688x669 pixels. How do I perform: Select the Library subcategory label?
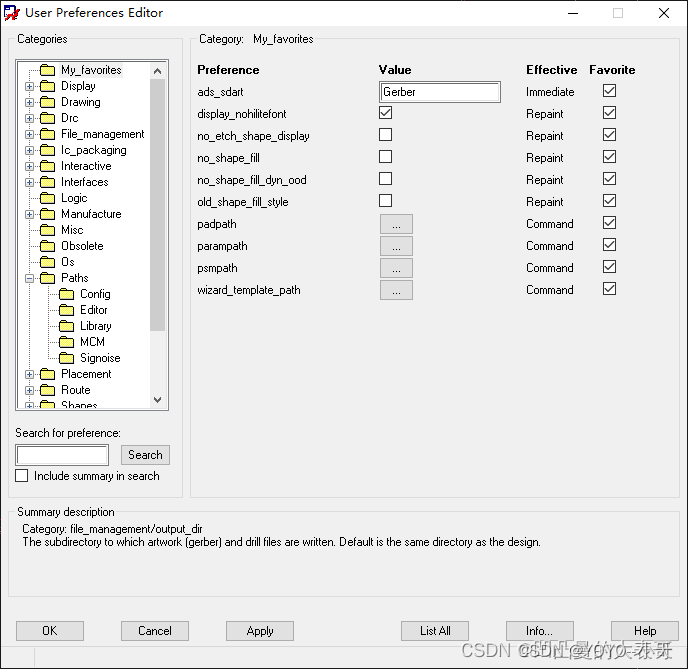click(x=96, y=326)
